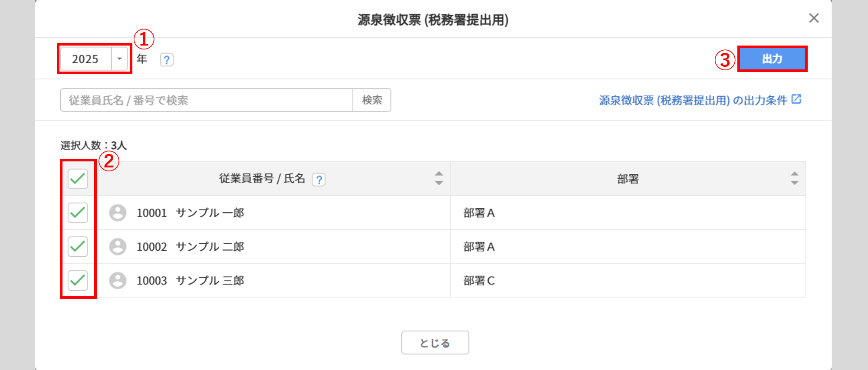Toggle the select-all employees checkbox
Viewport: 868px width, 370px height.
[78, 179]
